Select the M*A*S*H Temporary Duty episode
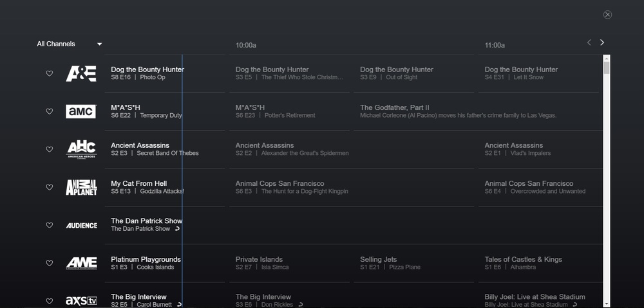 (x=146, y=111)
